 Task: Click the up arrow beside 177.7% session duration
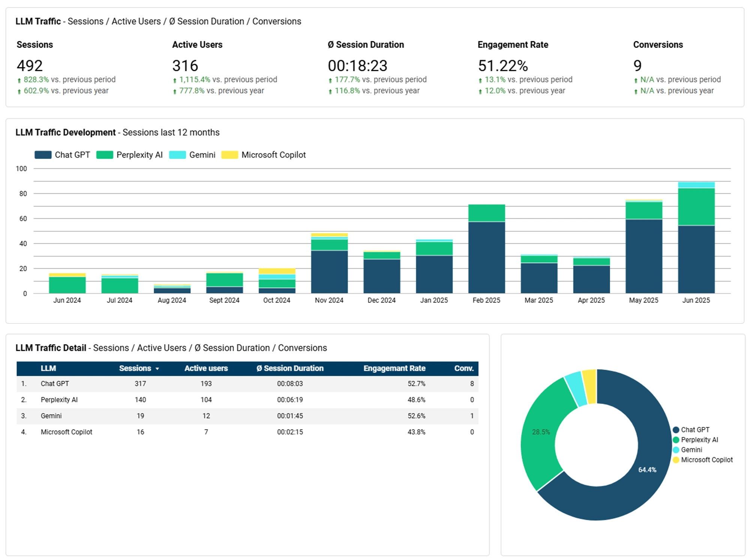point(330,80)
